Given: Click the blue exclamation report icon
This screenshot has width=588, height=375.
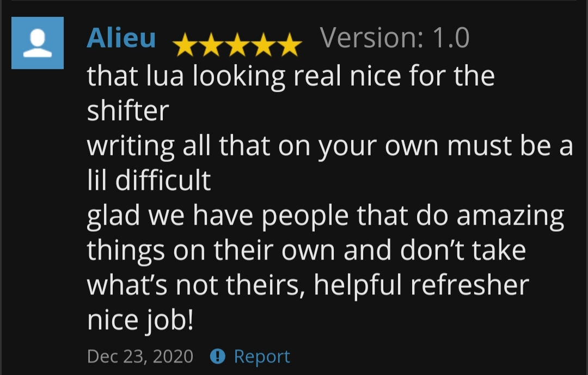Looking at the screenshot, I should (x=217, y=356).
